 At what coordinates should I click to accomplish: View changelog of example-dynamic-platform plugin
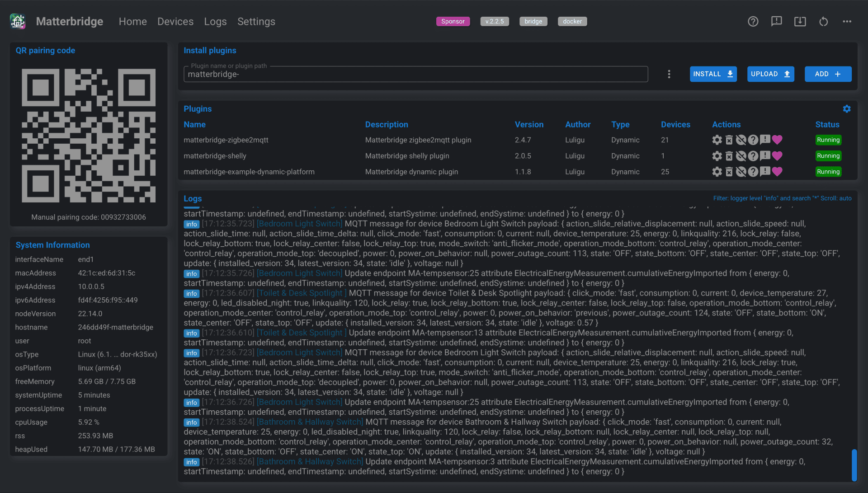765,171
